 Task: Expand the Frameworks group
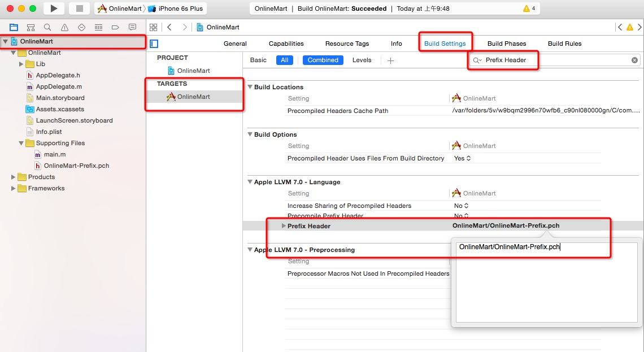[x=13, y=189]
